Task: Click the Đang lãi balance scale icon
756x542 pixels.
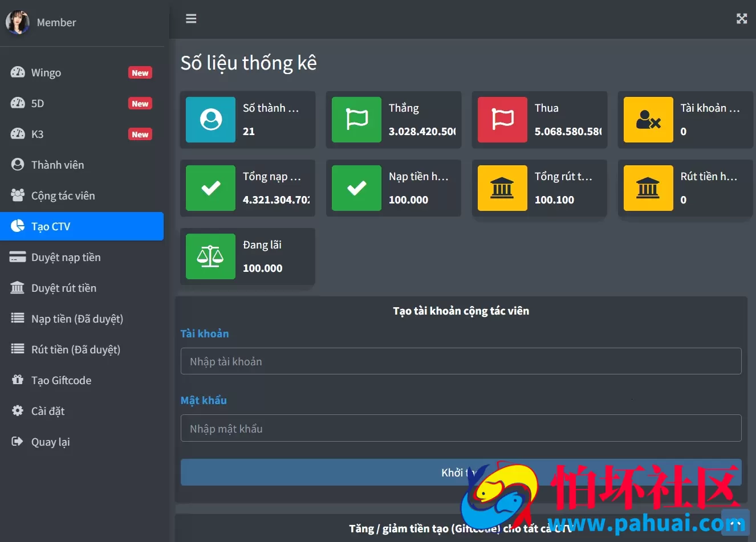Action: pos(210,256)
